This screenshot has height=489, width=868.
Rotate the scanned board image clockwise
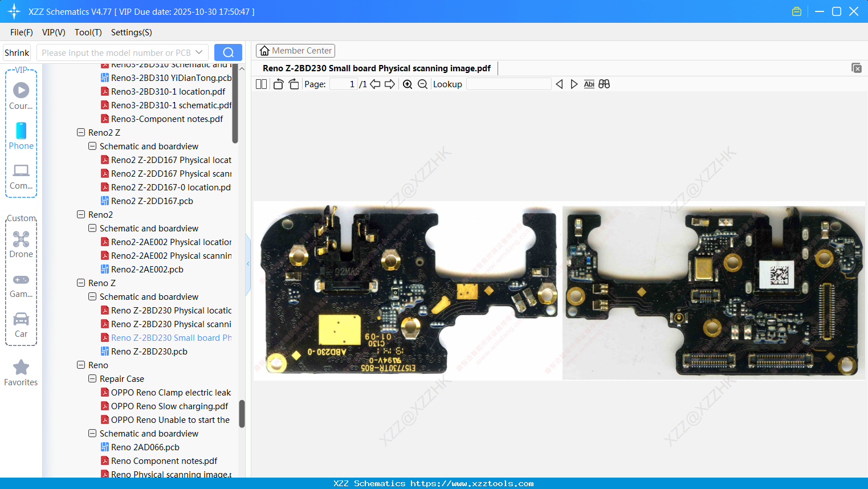pos(294,84)
